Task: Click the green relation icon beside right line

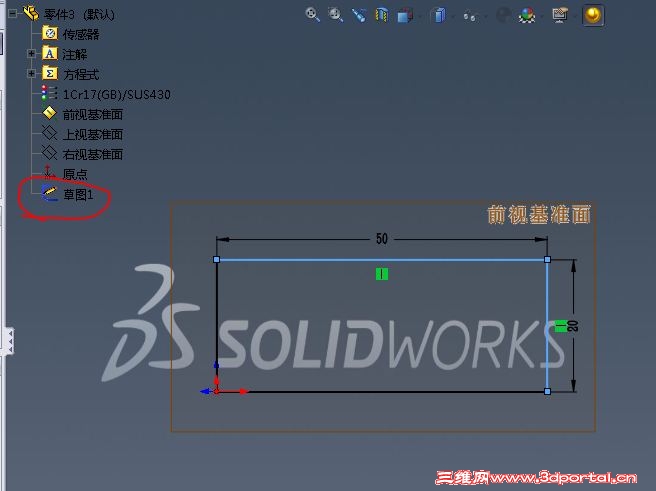Action: coord(561,326)
